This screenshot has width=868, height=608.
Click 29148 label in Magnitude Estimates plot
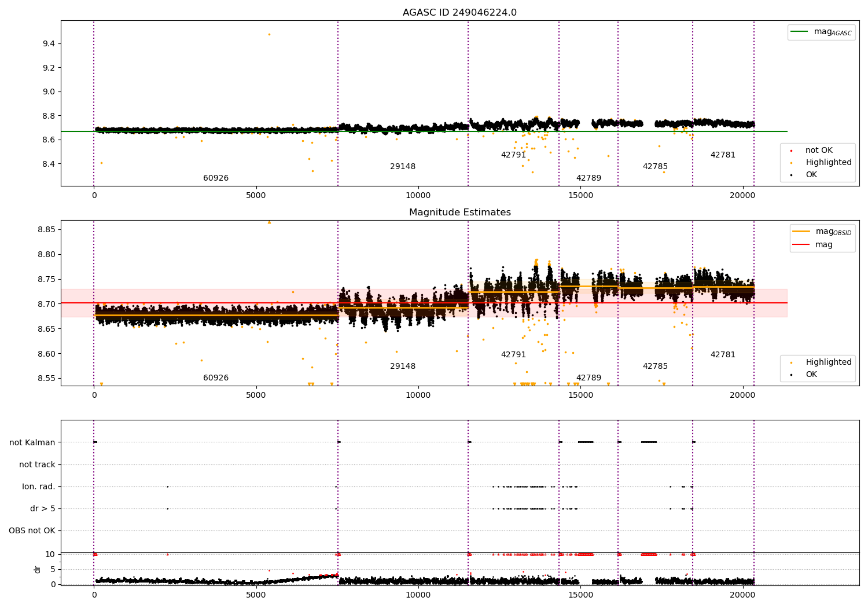point(403,367)
